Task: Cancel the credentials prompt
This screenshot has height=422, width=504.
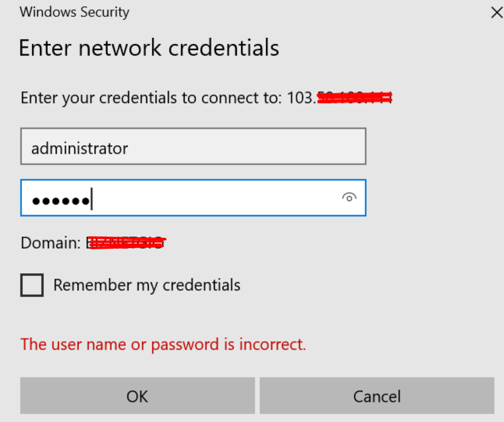Action: (377, 396)
